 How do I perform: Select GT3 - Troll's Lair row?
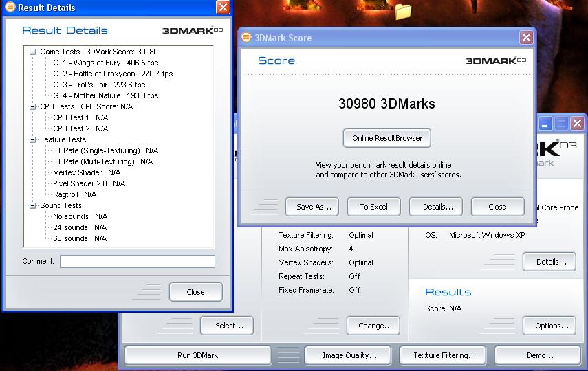click(99, 85)
